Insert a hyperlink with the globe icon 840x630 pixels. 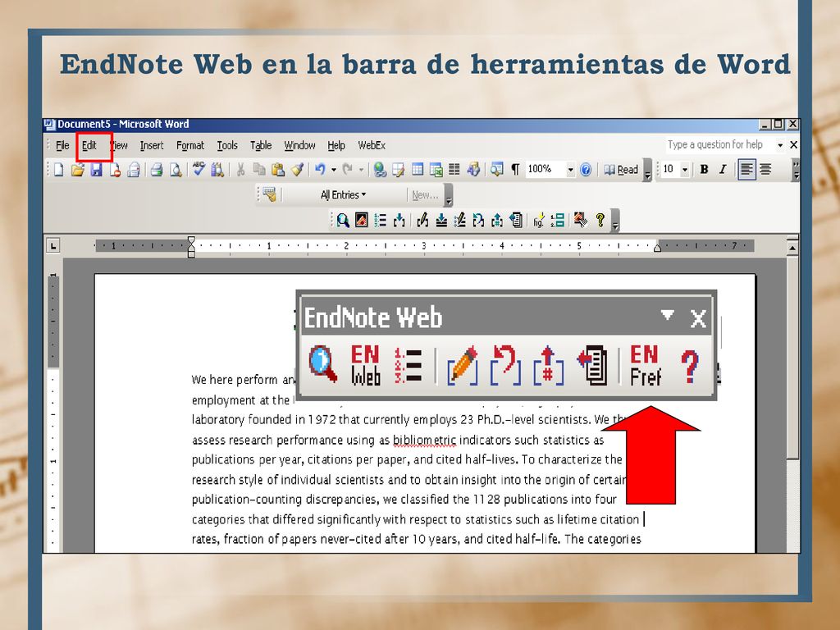tap(380, 170)
